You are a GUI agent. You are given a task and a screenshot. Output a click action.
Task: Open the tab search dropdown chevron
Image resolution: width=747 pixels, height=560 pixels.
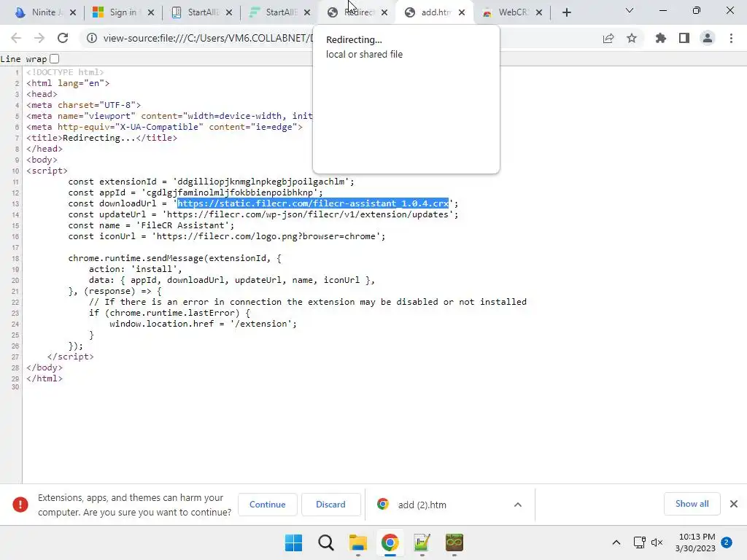coord(630,10)
